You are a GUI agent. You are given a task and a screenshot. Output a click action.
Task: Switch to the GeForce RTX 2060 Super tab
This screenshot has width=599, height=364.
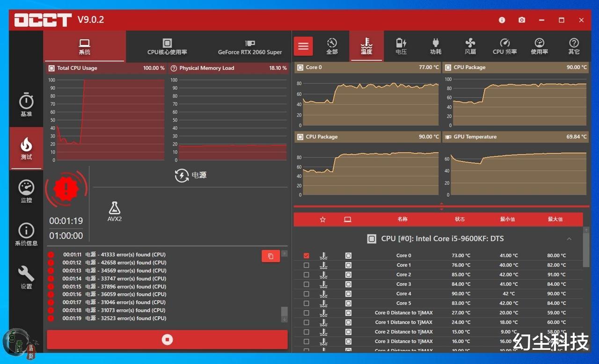[250, 46]
